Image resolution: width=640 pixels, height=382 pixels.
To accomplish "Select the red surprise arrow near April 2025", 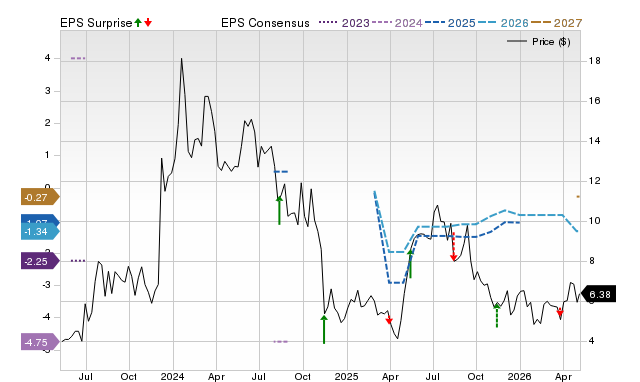I will click(389, 319).
